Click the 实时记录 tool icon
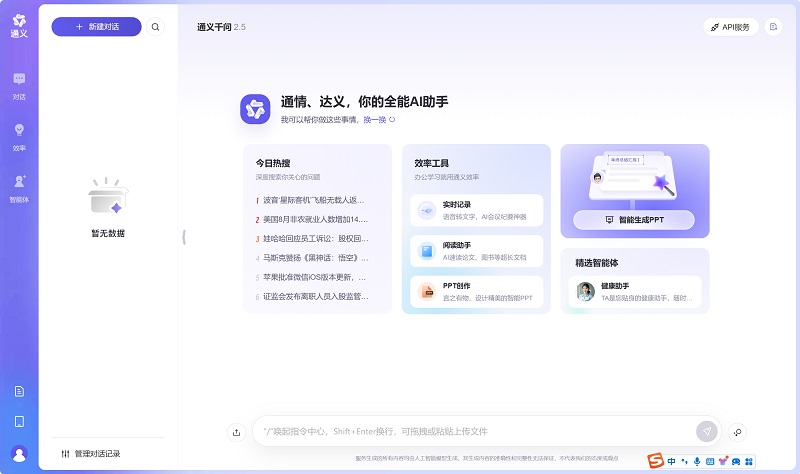 click(x=427, y=210)
